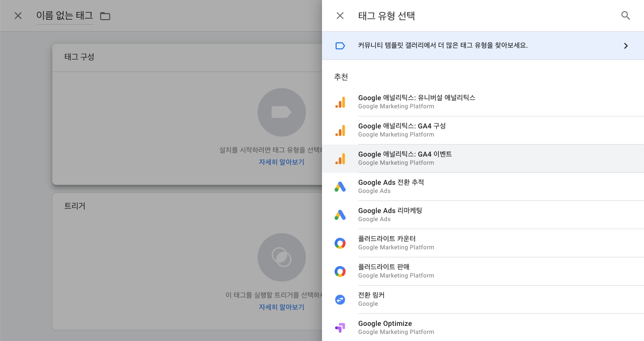Choose 플러드라이트 카운터 tag type
This screenshot has width=644, height=341.
(x=483, y=243)
